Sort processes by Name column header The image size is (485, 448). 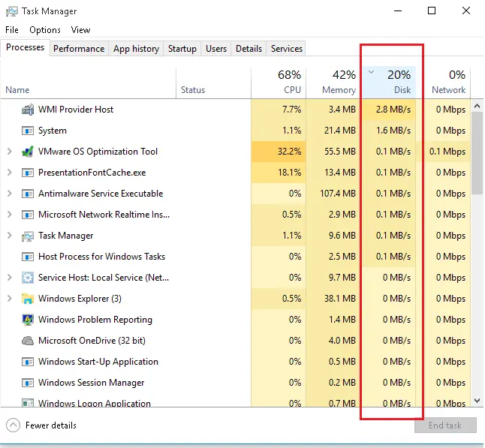(88, 83)
